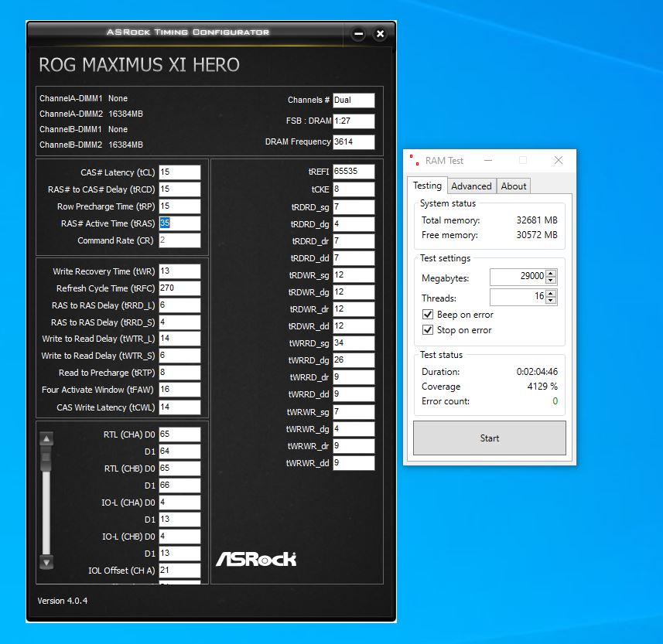The width and height of the screenshot is (663, 644).
Task: Click the Refresh Cycle Time (tRFC) field
Action: (x=179, y=288)
